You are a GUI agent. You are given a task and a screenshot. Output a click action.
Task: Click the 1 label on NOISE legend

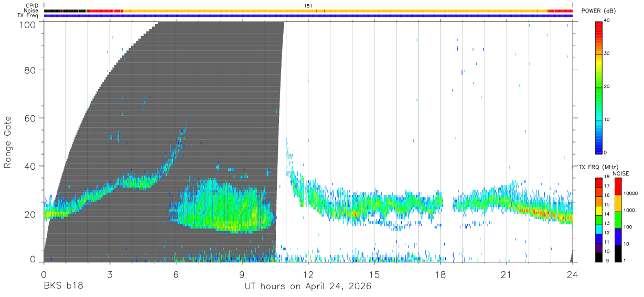tap(625, 260)
